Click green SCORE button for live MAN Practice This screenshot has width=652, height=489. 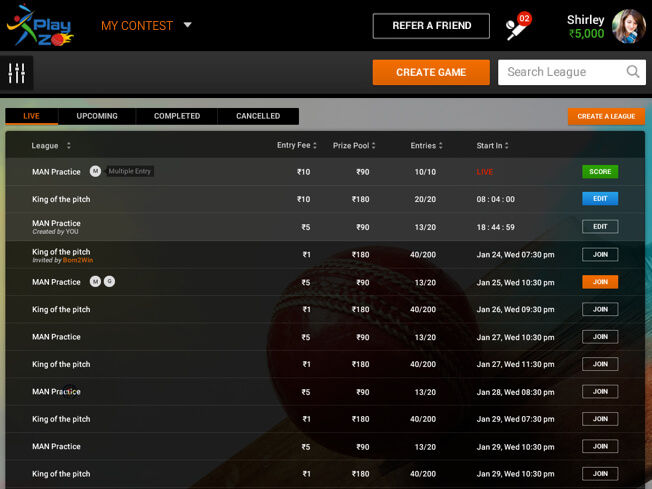[x=600, y=171]
